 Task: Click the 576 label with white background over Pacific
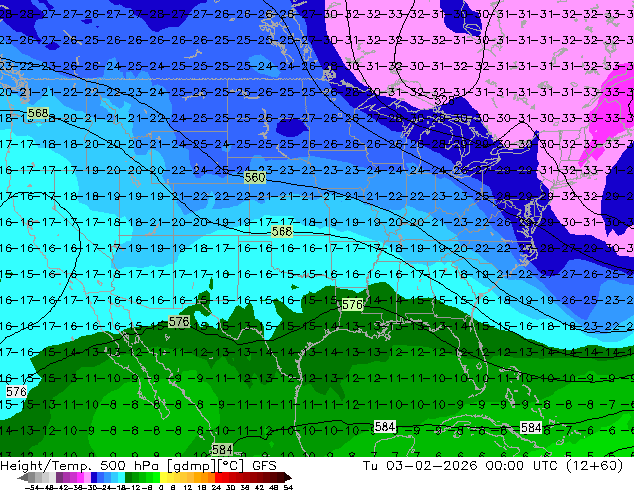(x=16, y=391)
